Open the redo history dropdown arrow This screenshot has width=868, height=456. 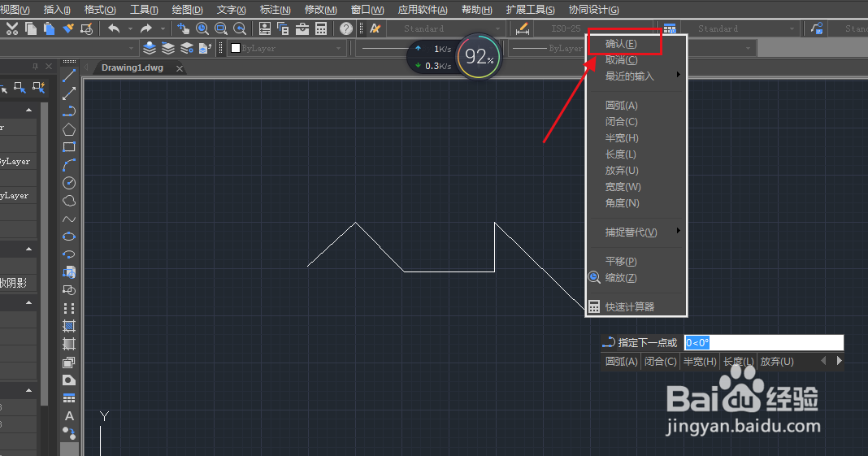coord(163,28)
